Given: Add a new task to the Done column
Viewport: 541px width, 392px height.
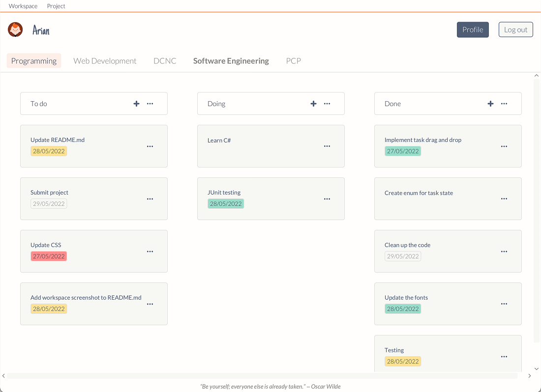Looking at the screenshot, I should click(x=490, y=104).
